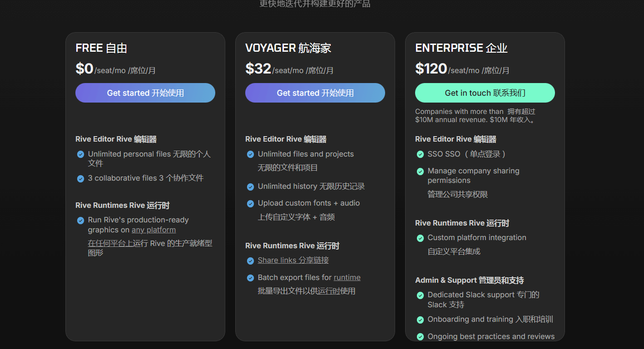Click Rive Runtimes heading in VOYAGER card
The image size is (644, 349).
tap(292, 246)
